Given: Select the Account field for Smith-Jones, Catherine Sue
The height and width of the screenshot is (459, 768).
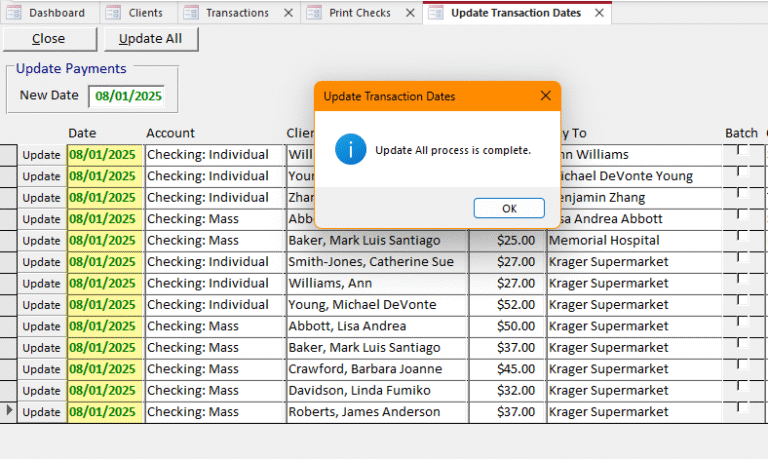Looking at the screenshot, I should [x=215, y=262].
